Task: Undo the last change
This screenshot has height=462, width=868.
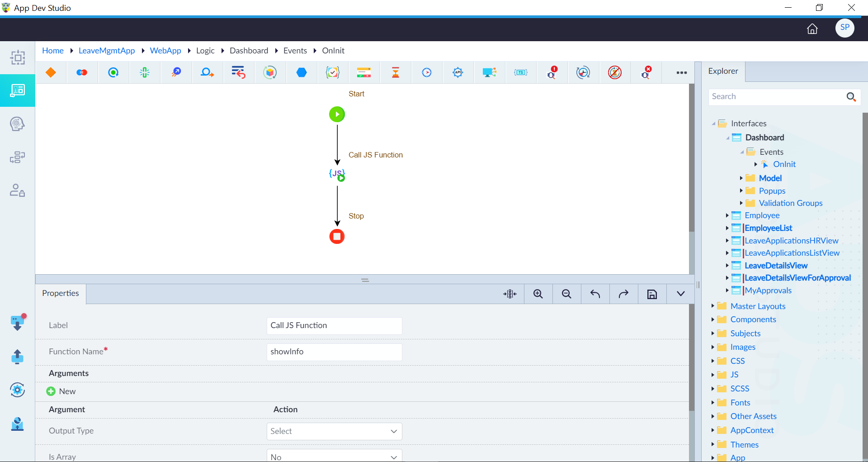Action: (x=595, y=294)
